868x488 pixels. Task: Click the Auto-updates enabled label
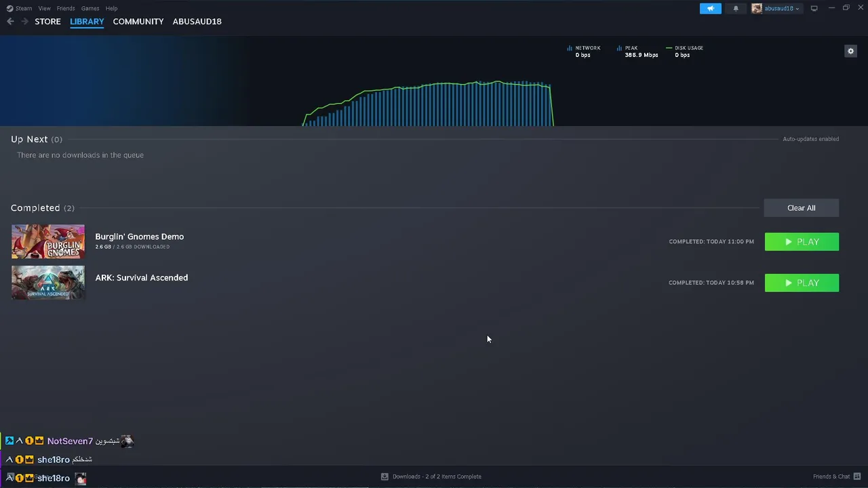[x=811, y=139]
